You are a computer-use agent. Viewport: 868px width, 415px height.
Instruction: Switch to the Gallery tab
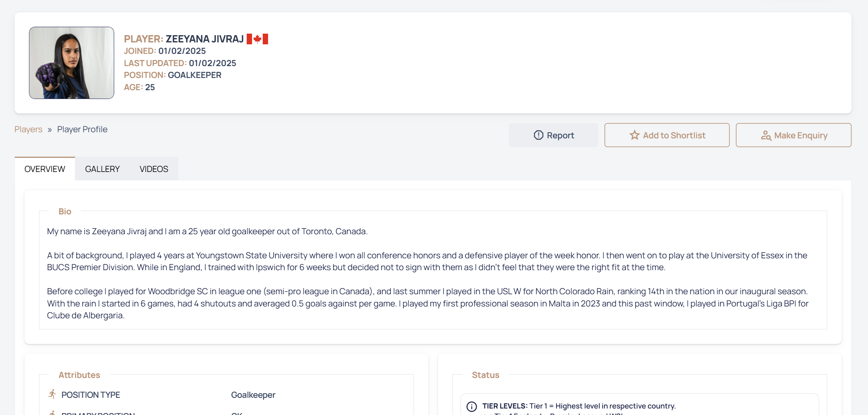[102, 169]
